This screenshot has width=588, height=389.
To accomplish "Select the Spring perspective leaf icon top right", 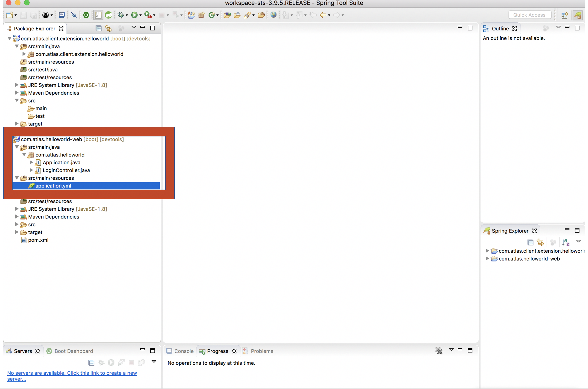I will click(x=578, y=15).
